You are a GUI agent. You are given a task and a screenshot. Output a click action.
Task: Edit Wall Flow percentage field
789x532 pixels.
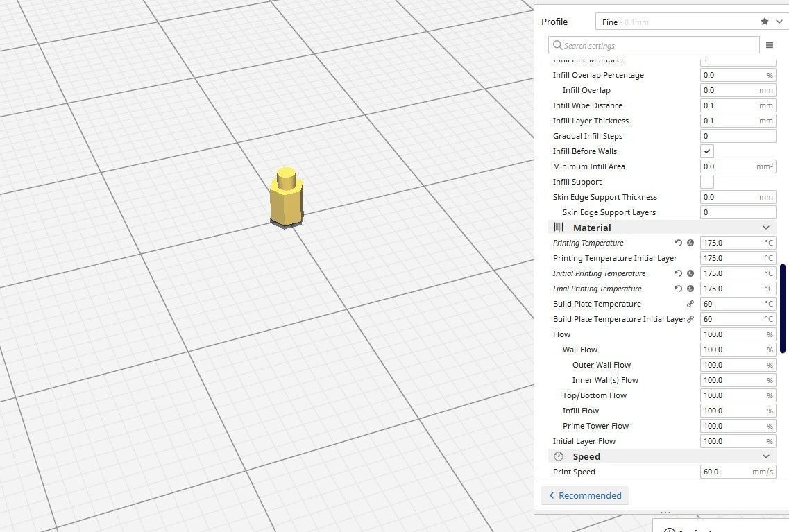pos(738,350)
